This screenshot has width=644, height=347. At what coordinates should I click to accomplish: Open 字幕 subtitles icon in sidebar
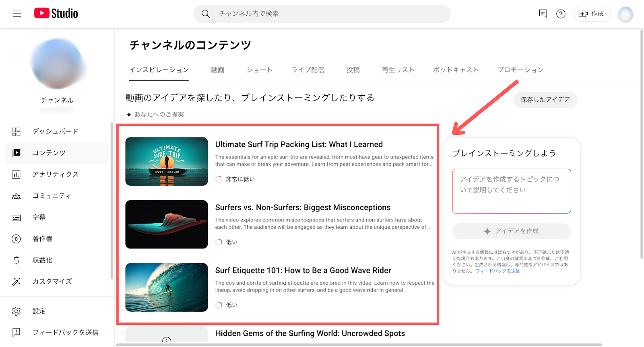pos(16,218)
